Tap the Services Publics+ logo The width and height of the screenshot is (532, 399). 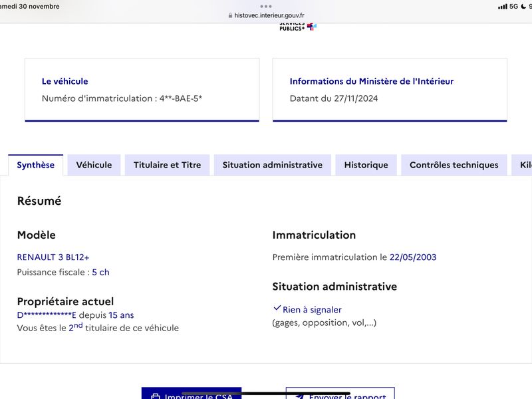298,27
